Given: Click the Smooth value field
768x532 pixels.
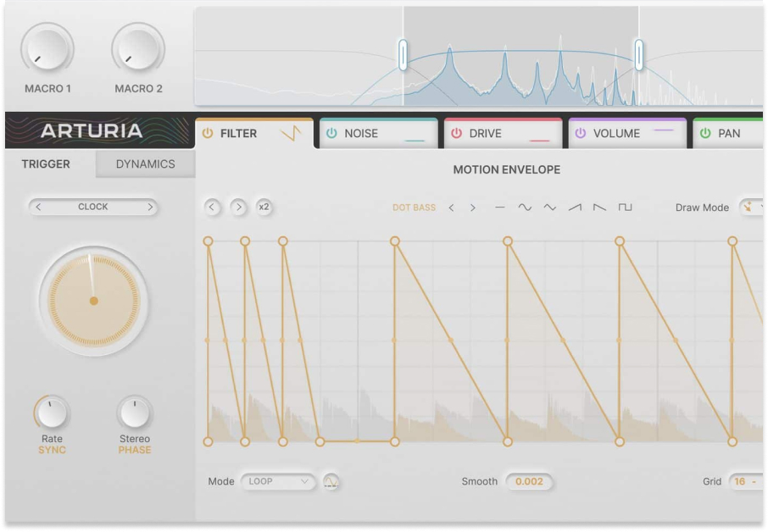Looking at the screenshot, I should 529,482.
